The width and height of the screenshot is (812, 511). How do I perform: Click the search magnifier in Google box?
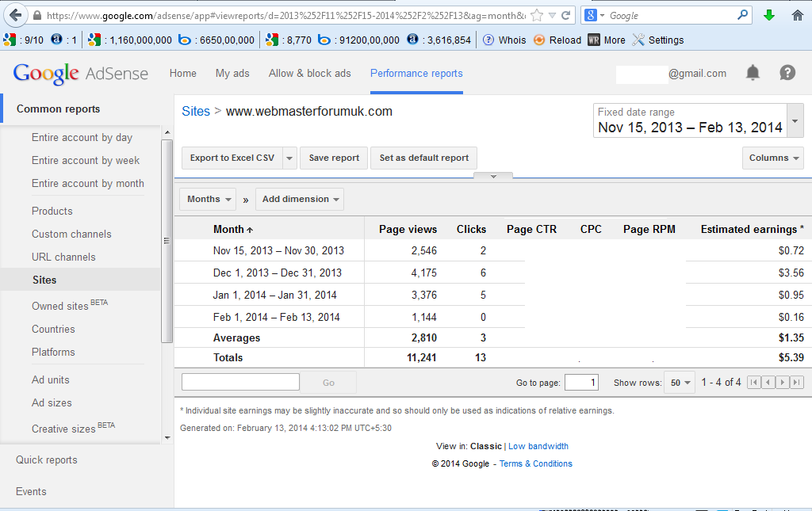click(x=742, y=15)
